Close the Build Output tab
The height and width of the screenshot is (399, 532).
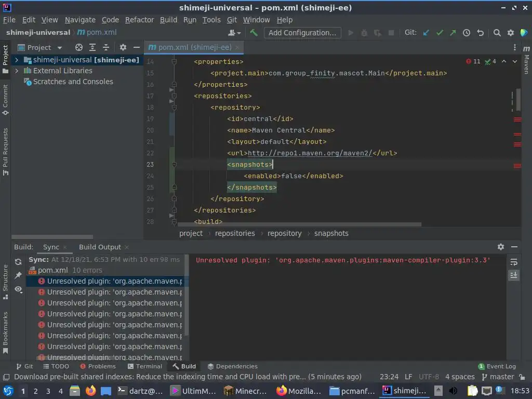pyautogui.click(x=127, y=247)
